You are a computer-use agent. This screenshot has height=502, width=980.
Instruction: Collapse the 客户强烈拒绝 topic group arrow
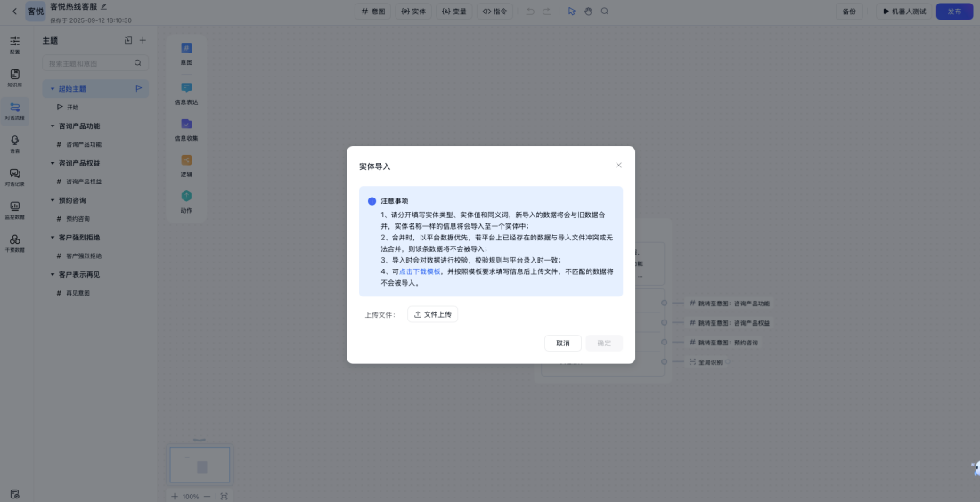53,238
